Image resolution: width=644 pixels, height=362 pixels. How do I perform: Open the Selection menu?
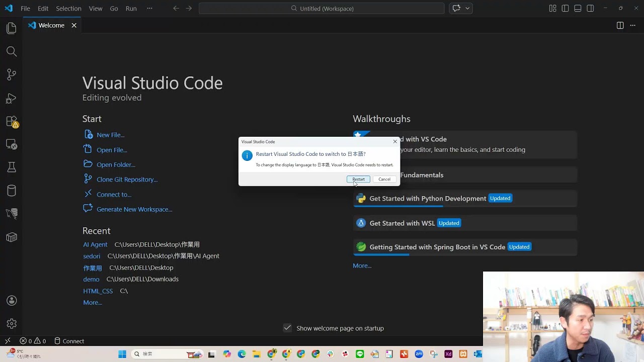(x=68, y=9)
